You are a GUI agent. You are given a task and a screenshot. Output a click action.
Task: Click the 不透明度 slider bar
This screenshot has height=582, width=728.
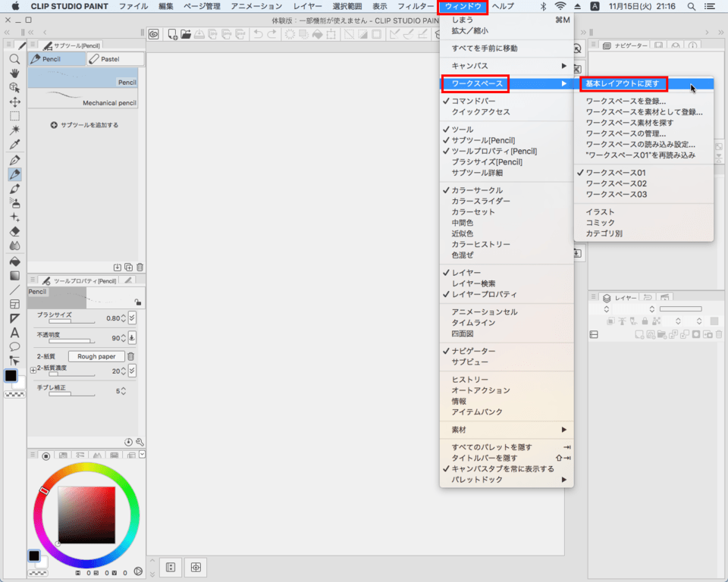coord(71,341)
